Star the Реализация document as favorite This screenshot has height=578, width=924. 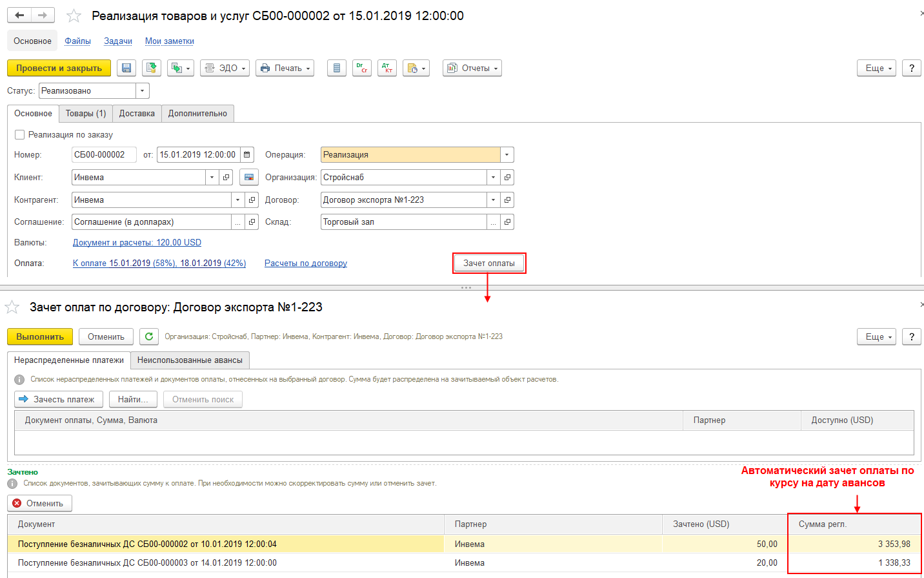pos(74,15)
